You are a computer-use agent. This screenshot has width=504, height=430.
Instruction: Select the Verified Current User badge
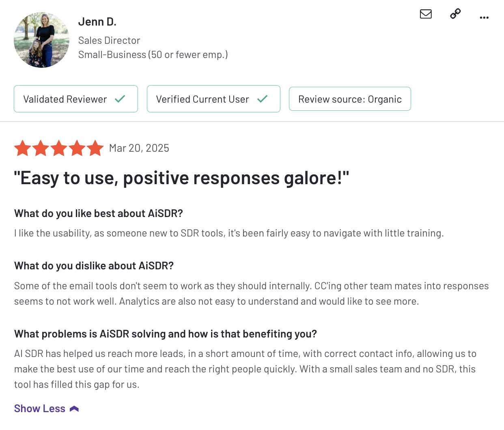pos(202,99)
